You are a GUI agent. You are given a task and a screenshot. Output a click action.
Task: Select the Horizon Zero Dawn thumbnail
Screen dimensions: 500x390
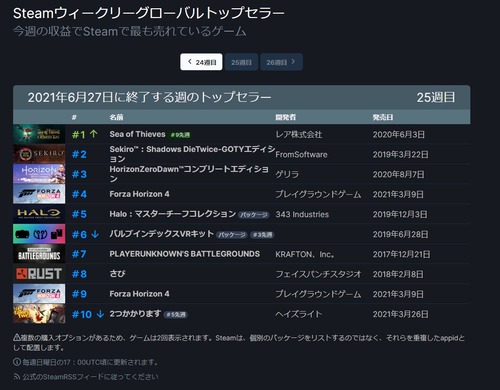[39, 174]
